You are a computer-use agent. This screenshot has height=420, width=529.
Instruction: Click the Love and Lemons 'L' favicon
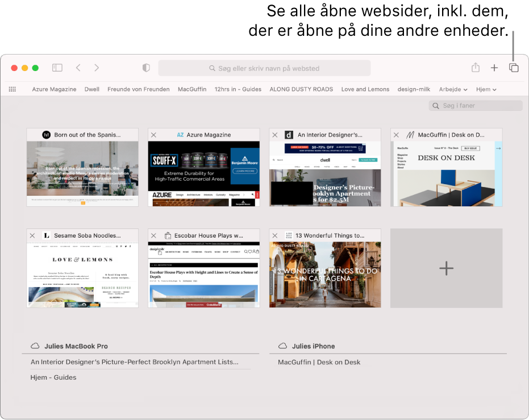point(47,235)
